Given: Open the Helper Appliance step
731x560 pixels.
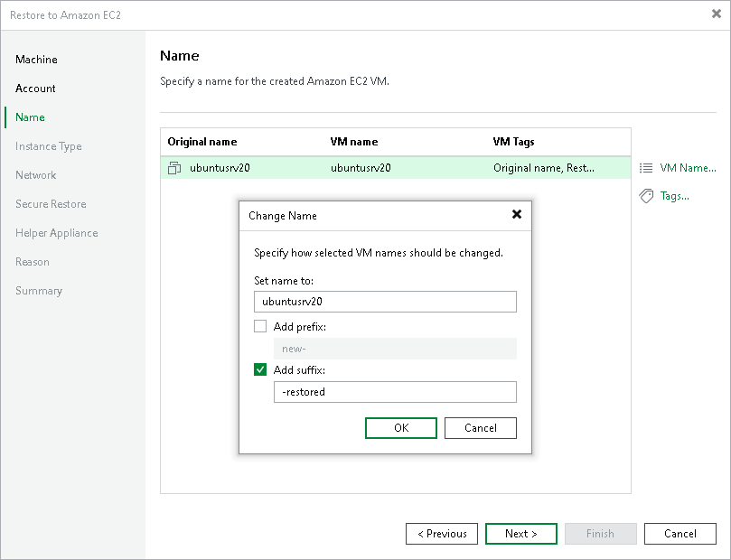Looking at the screenshot, I should point(56,233).
